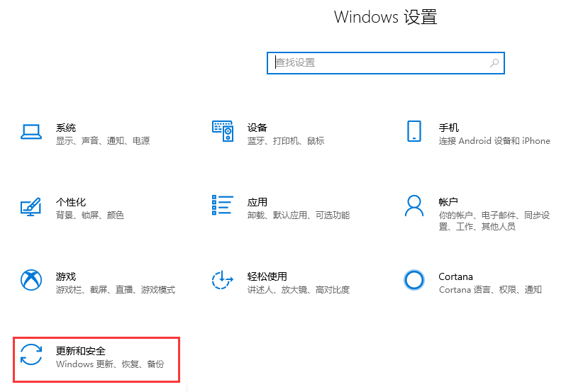This screenshot has height=392, width=588.
Task: Click the text Windows 更新、恢复、备份
Action: [x=110, y=364]
